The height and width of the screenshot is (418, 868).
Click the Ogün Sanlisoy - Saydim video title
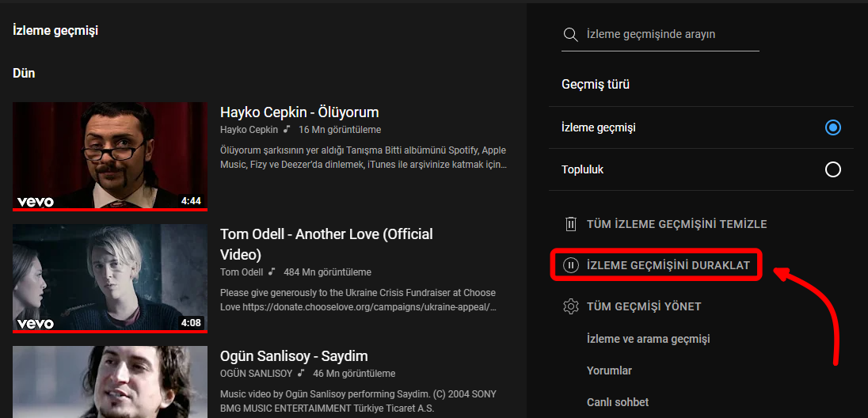click(294, 356)
